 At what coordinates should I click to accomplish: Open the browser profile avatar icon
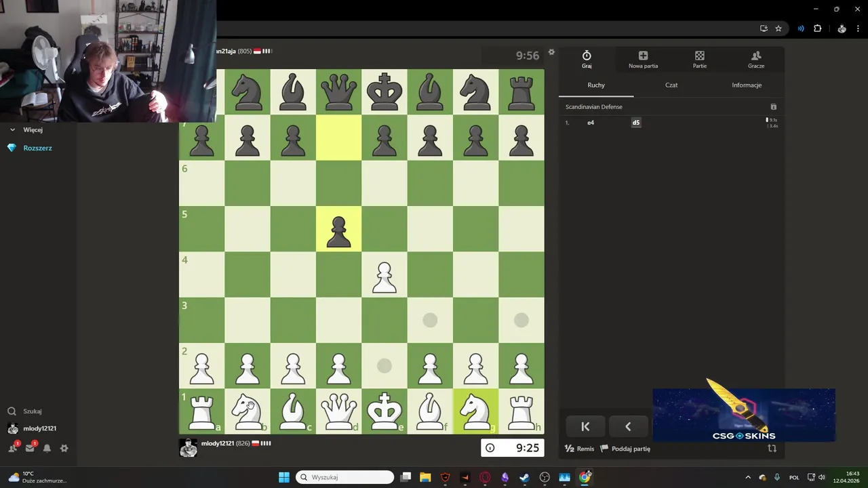click(x=842, y=28)
